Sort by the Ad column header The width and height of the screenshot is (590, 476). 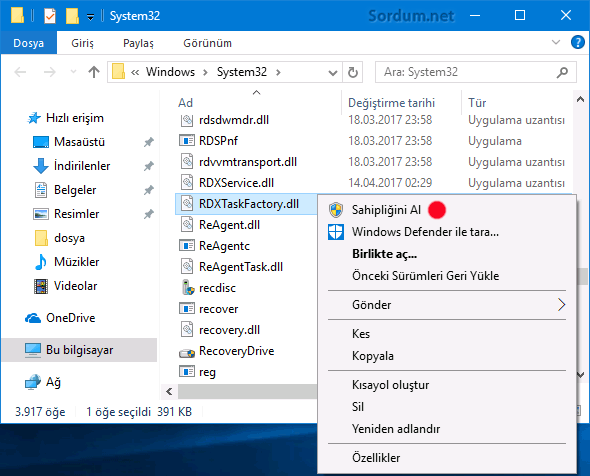tap(185, 102)
